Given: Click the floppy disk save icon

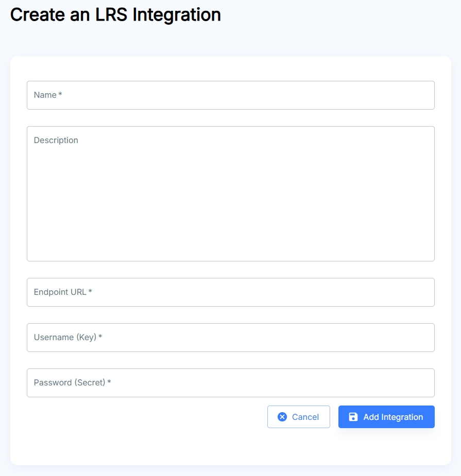Looking at the screenshot, I should point(353,417).
